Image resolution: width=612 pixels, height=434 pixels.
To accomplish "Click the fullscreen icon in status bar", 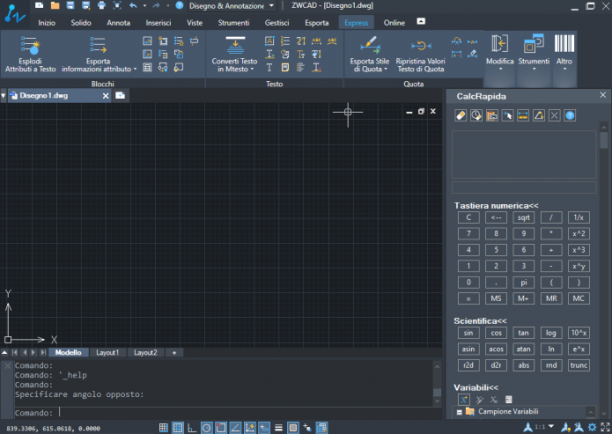I will pos(605,427).
